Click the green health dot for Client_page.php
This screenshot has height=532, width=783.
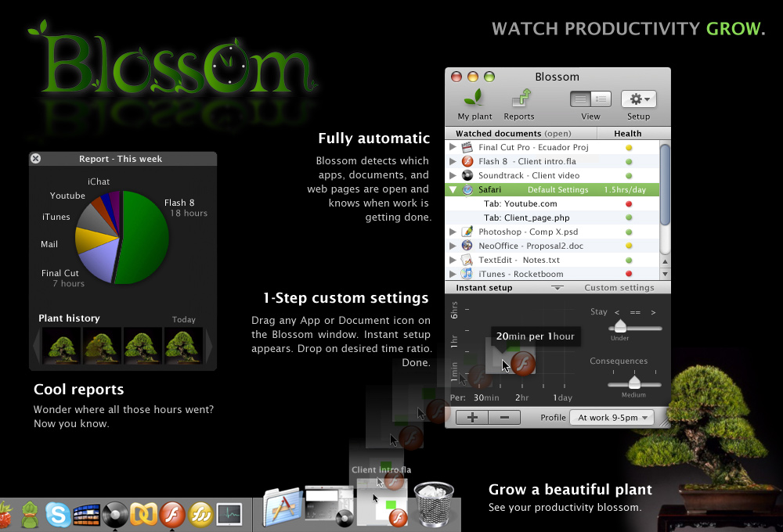pos(629,217)
